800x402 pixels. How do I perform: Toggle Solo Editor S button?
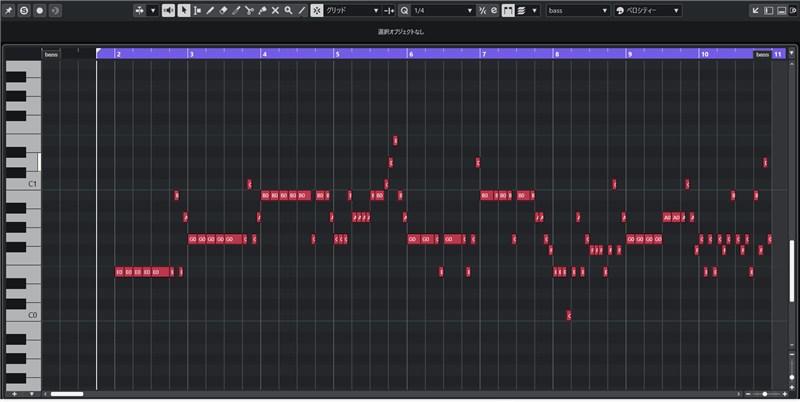coord(24,10)
